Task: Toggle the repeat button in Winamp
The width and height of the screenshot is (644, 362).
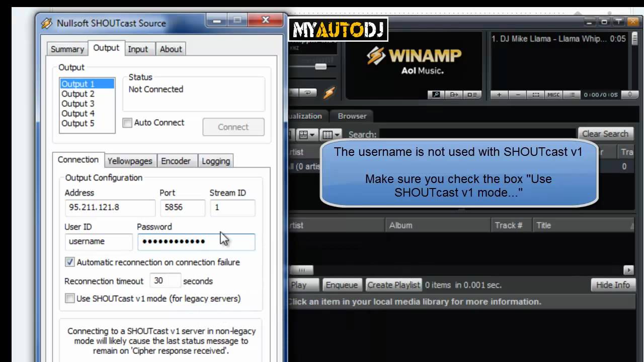Action: 308,93
